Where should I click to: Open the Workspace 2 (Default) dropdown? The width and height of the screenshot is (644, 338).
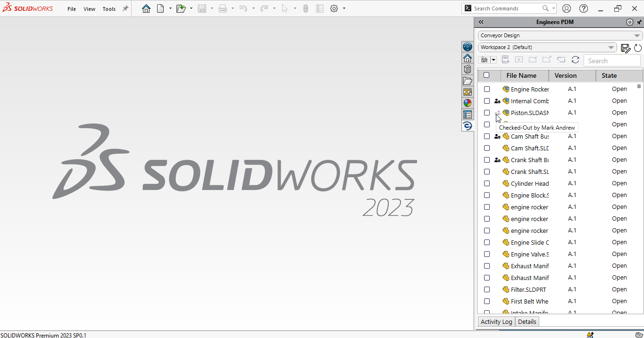(x=547, y=47)
